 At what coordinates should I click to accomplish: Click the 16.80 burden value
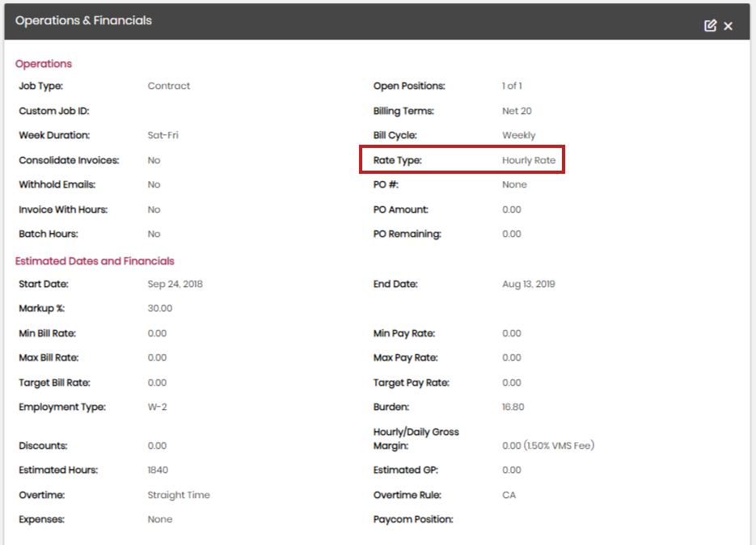pos(513,407)
